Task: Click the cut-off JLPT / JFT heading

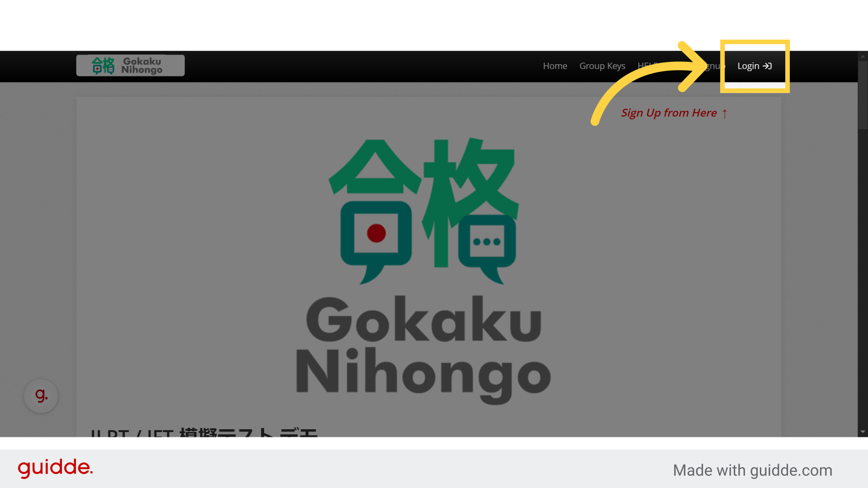Action: (203, 432)
